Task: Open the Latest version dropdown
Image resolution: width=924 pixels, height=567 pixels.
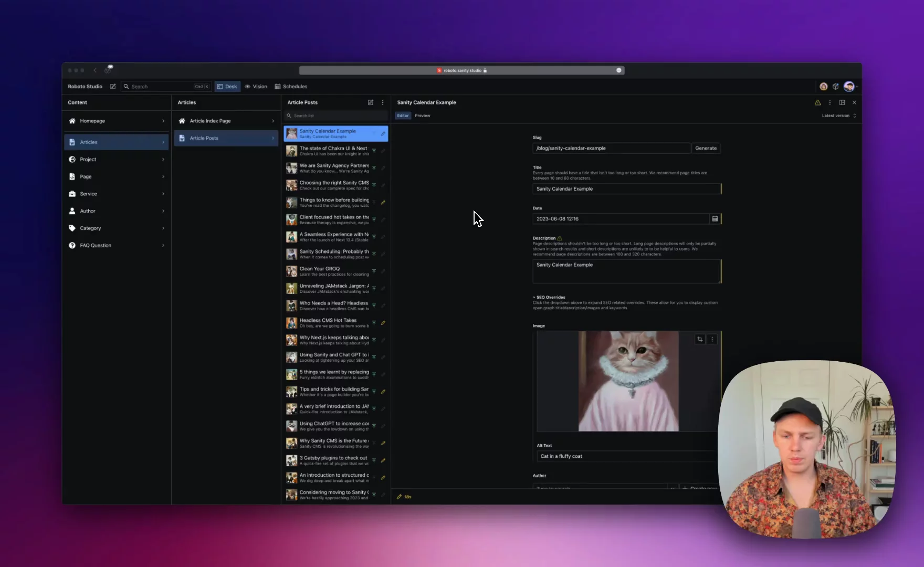Action: [839, 115]
